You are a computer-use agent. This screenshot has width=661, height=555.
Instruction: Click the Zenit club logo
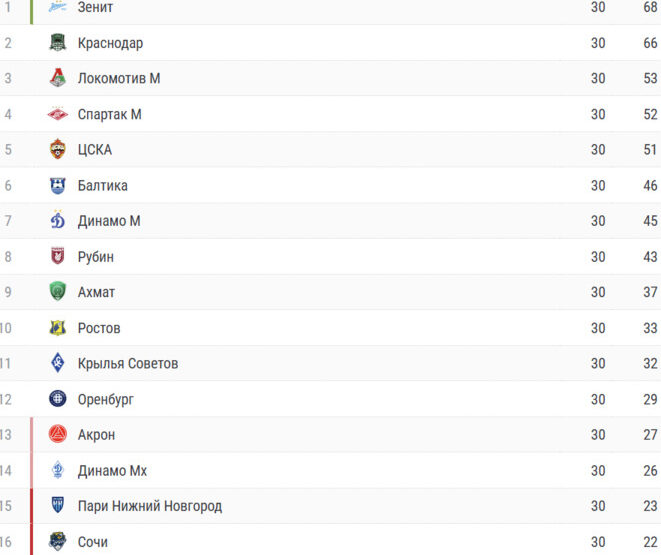coord(58,7)
